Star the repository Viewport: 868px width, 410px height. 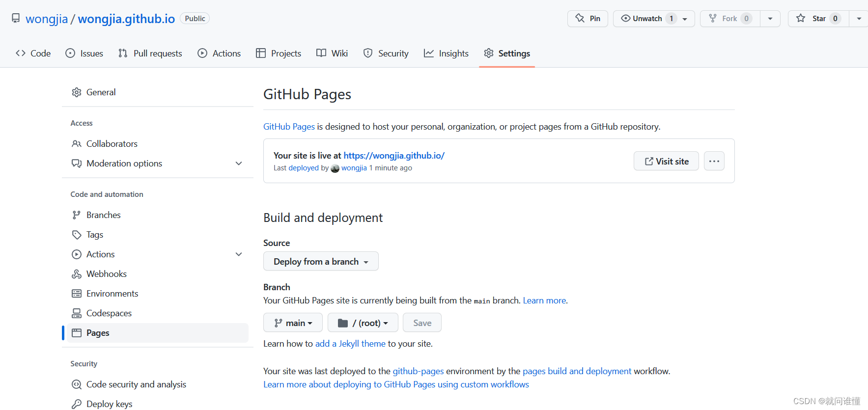click(818, 19)
